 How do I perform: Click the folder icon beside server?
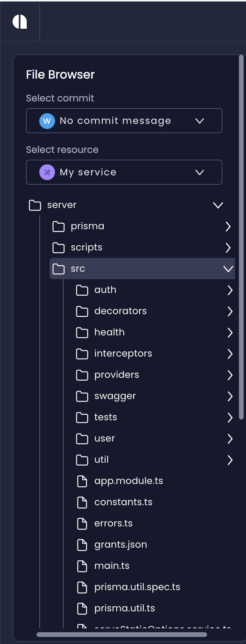point(35,205)
